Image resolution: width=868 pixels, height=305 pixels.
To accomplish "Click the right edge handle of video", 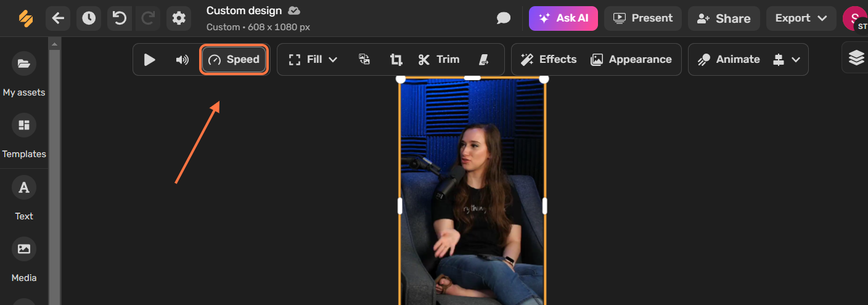I will 544,206.
